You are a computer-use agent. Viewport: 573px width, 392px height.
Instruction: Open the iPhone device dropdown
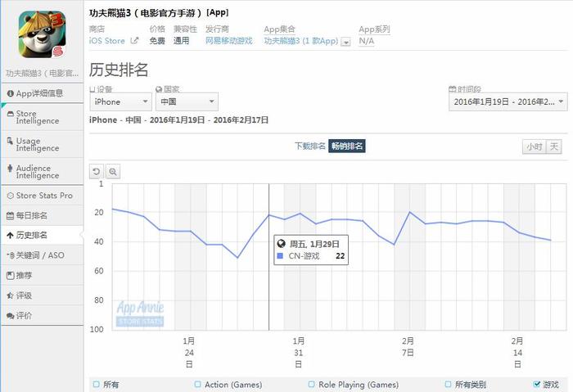(120, 101)
